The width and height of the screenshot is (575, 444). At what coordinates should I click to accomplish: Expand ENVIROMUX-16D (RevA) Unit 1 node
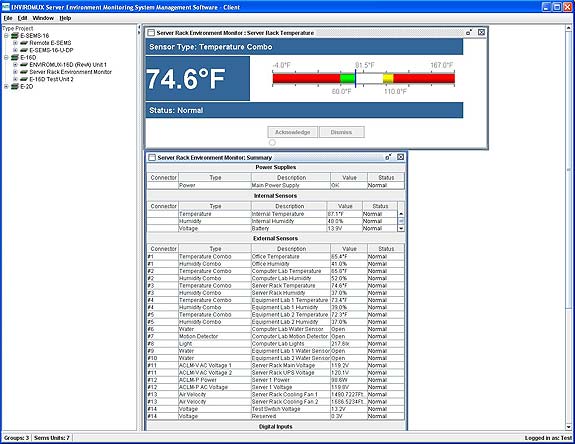15,65
